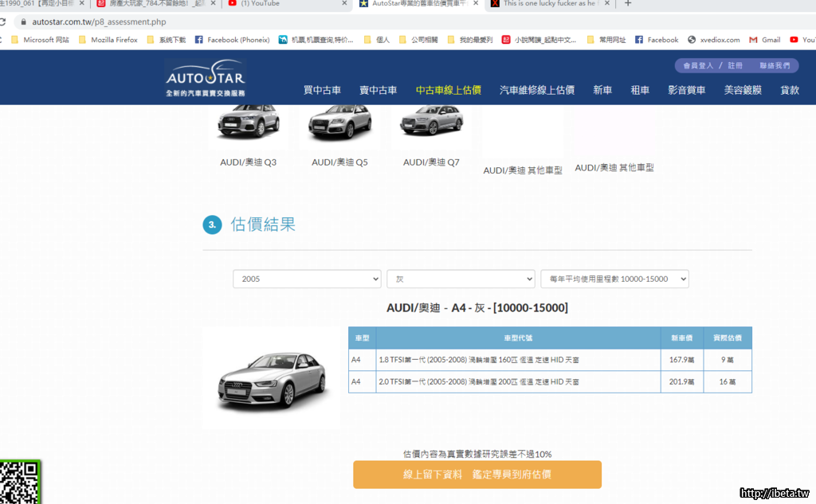
Task: Click the orange 線上留下資料 button
Action: point(477,475)
